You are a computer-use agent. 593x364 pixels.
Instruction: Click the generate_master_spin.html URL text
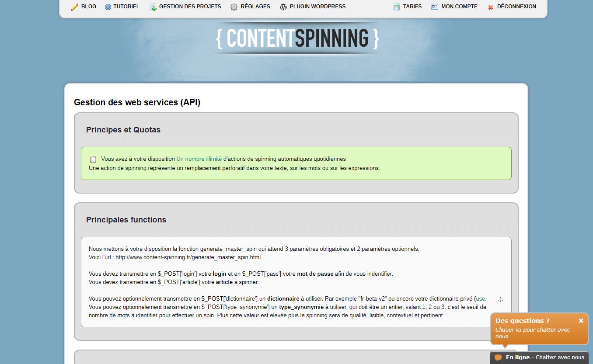[x=188, y=257]
